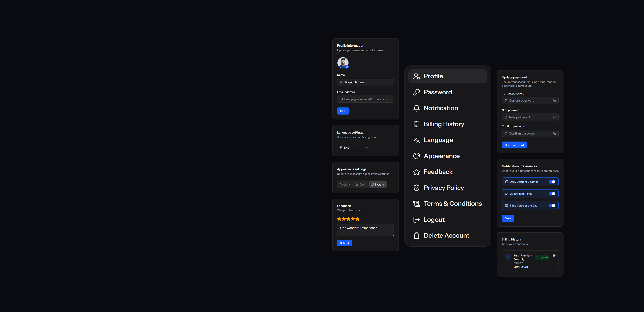
Task: Select the Light appearance option
Action: (x=345, y=185)
